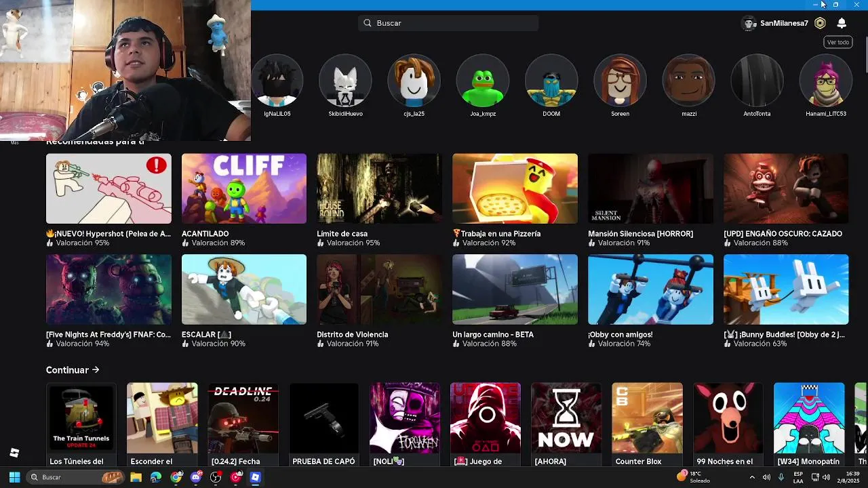Open Mansión Silenciosa [HORROR] thumbnail
This screenshot has width=868, height=488.
(x=650, y=188)
